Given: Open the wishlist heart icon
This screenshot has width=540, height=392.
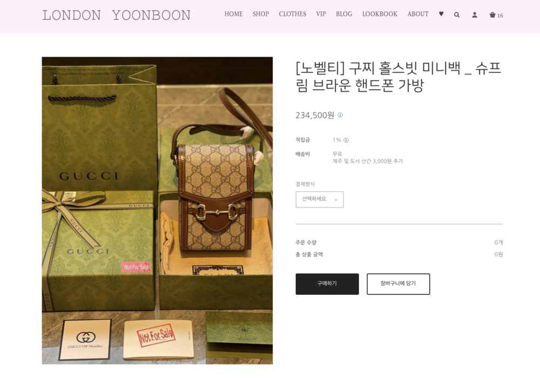Looking at the screenshot, I should (441, 14).
